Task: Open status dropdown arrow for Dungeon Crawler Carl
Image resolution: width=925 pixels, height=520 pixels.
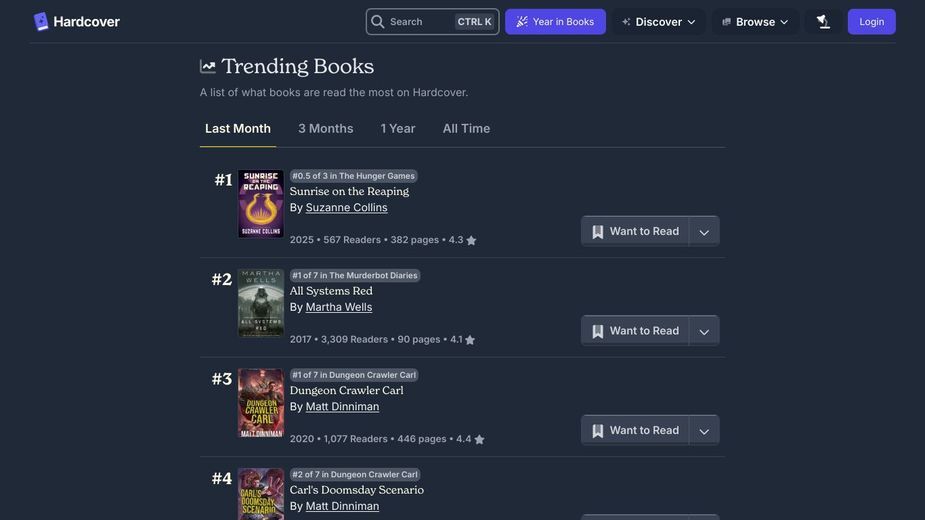Action: 704,431
